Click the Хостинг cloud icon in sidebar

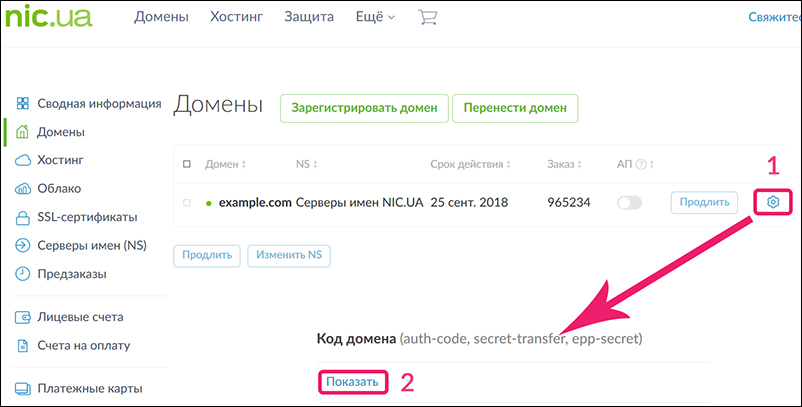point(23,160)
